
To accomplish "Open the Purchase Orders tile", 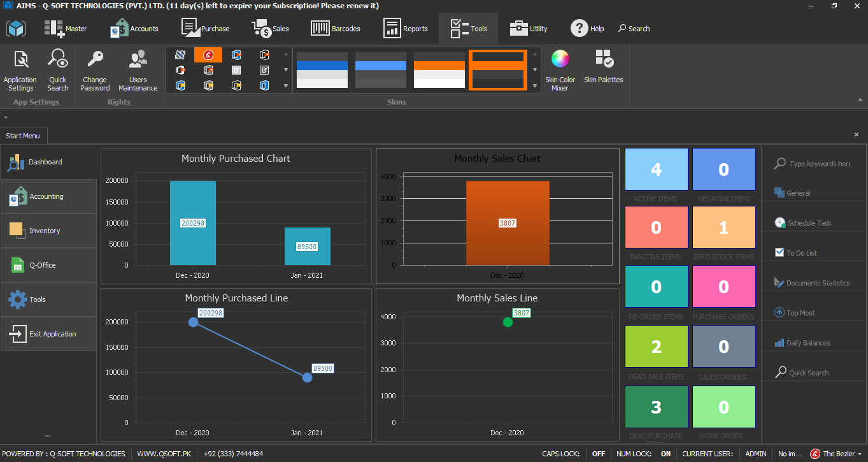I will pyautogui.click(x=724, y=287).
